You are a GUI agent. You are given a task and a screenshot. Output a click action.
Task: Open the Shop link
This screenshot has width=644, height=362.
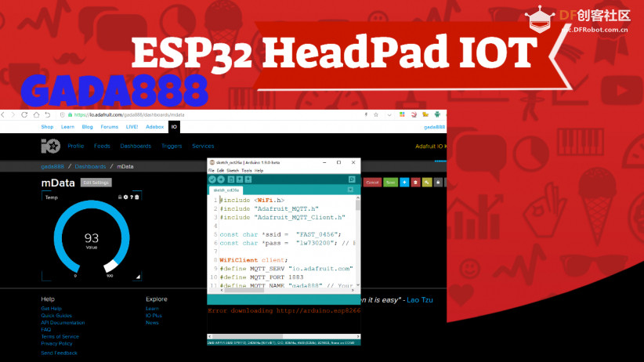47,127
